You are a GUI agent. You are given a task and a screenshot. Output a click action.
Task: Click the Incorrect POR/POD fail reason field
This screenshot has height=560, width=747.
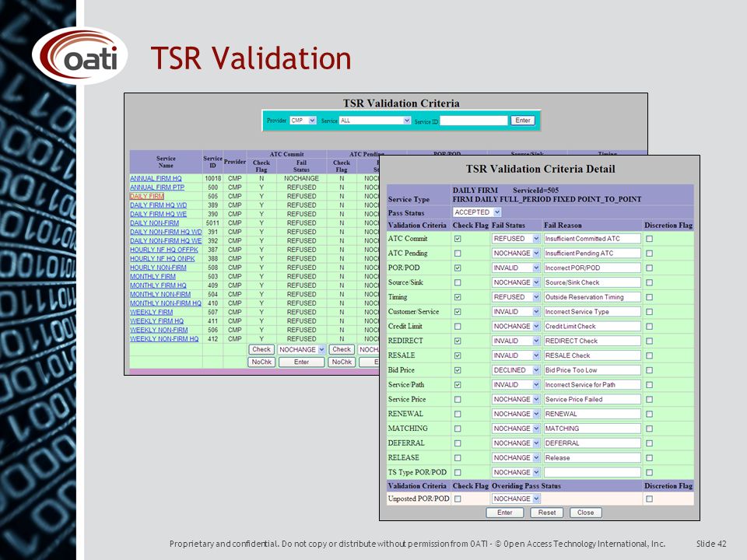592,268
